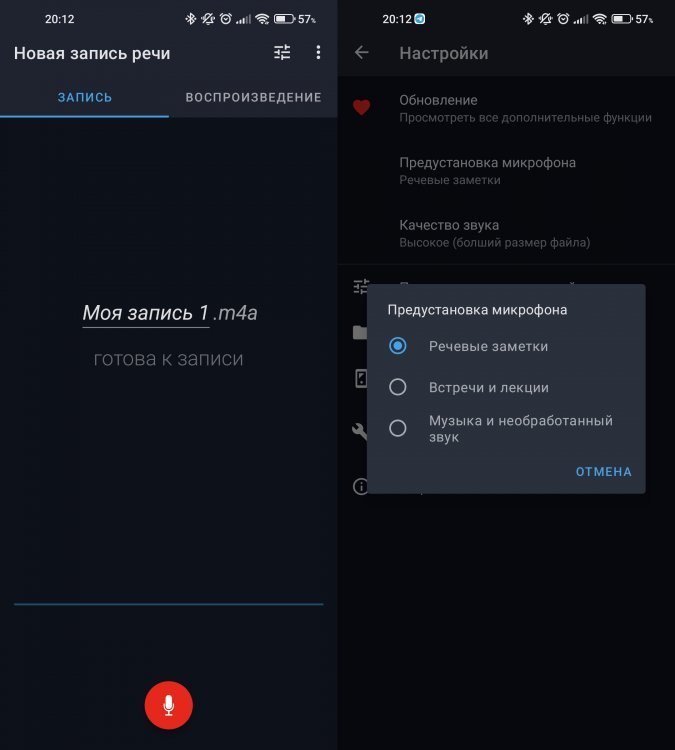Click the blue recording progress line

[x=168, y=604]
